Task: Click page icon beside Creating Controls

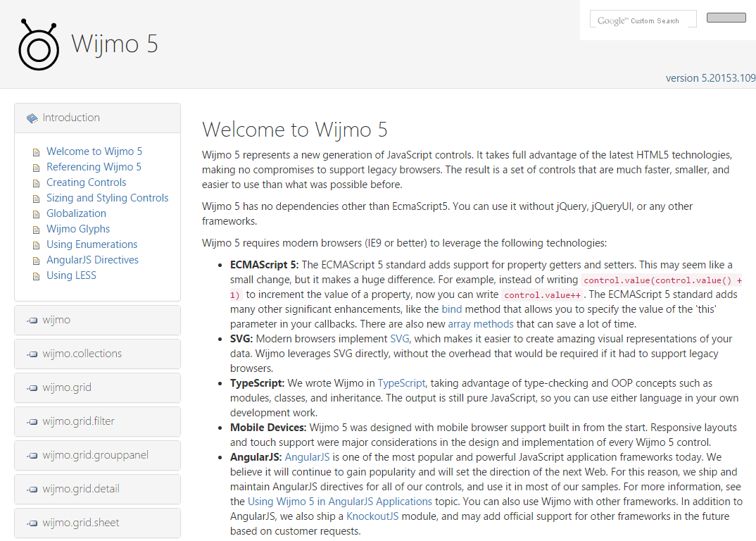Action: point(36,183)
